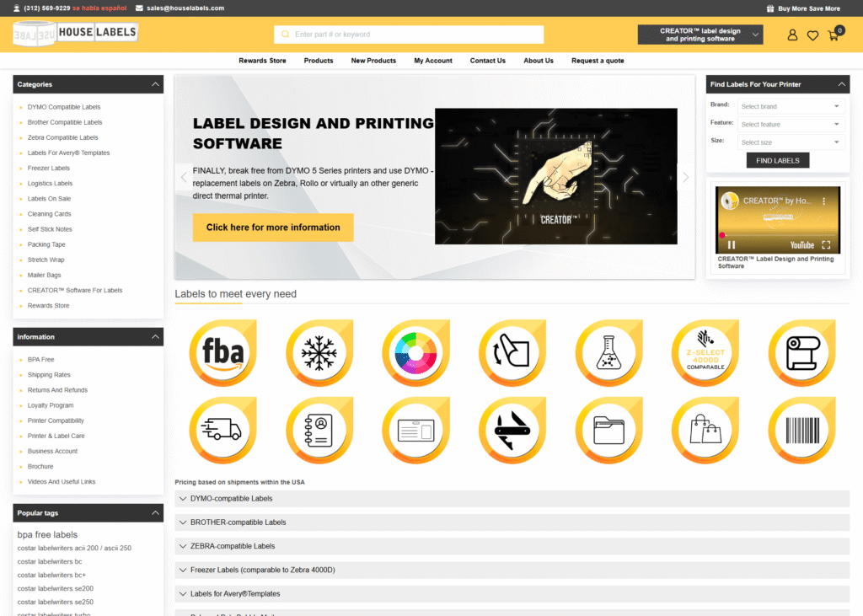Click the user account icon in header
This screenshot has width=863, height=616.
click(792, 35)
